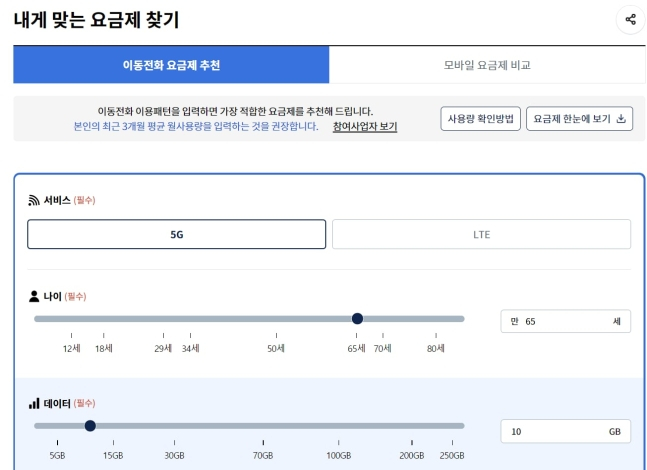Select the LTE service option
Viewport: 647px width, 470px height.
coord(482,234)
